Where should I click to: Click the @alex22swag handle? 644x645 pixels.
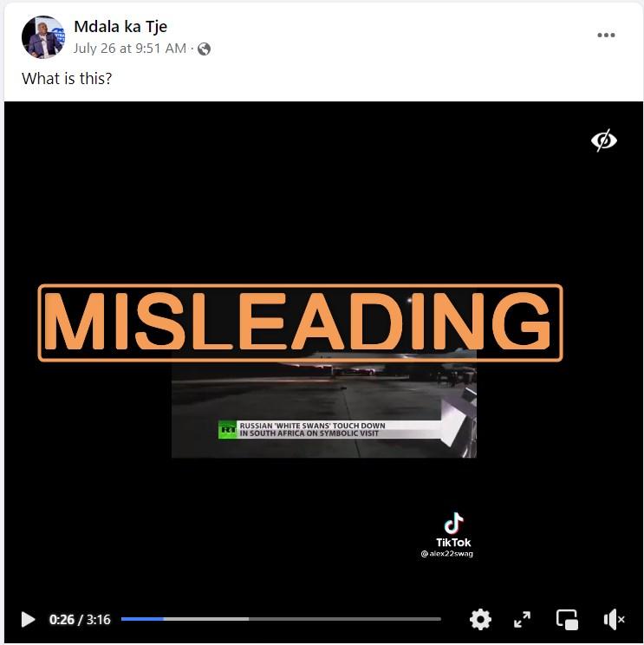tap(447, 554)
